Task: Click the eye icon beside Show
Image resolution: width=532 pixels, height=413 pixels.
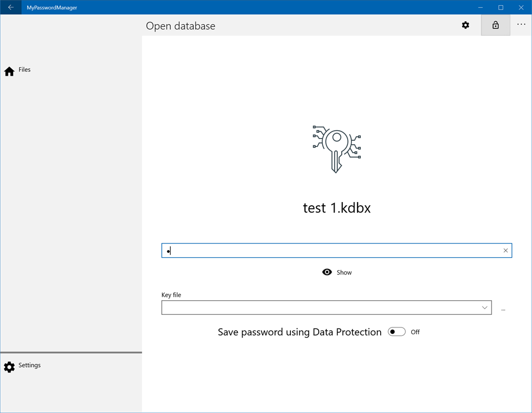Action: [327, 272]
